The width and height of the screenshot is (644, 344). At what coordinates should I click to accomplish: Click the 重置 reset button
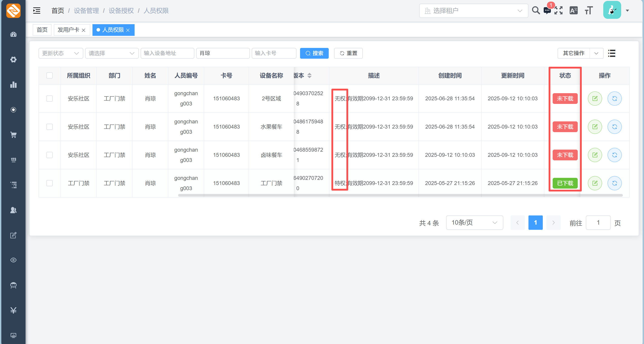348,53
